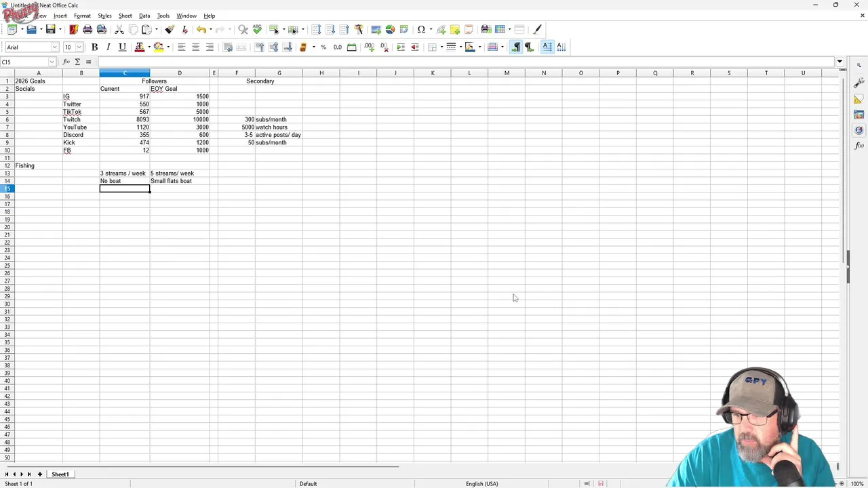Image resolution: width=868 pixels, height=488 pixels.
Task: Open the Insert menu
Action: click(60, 16)
